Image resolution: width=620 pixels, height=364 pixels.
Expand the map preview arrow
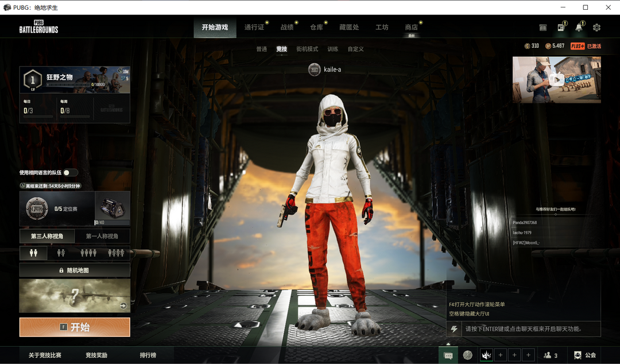[123, 306]
